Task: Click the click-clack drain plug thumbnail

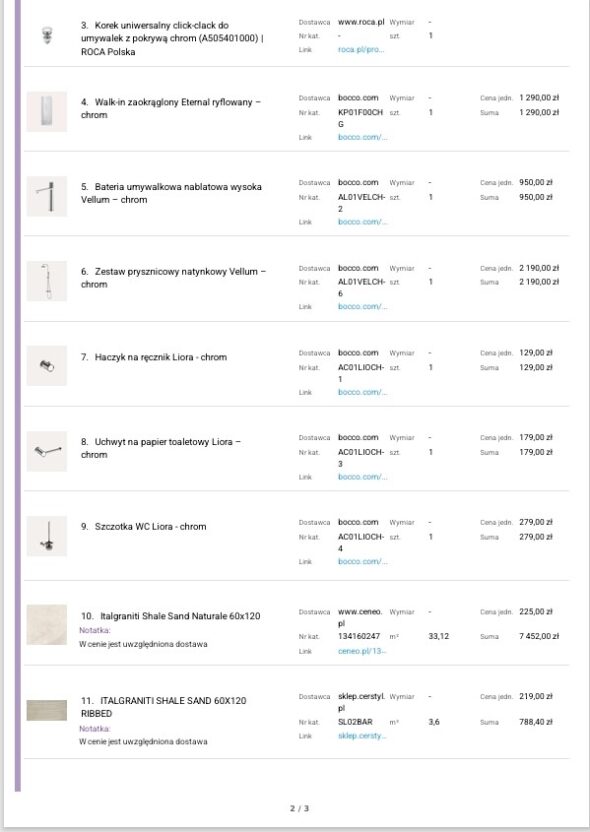Action: (47, 36)
